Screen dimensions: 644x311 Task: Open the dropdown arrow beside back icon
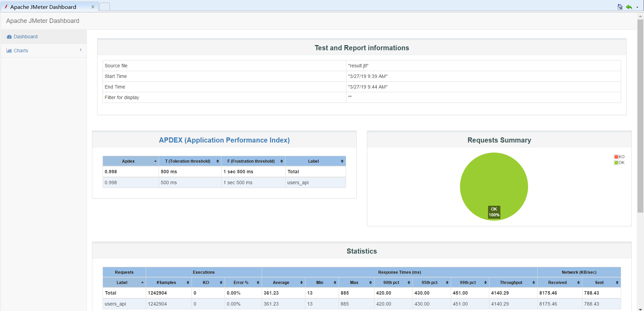coord(637,7)
